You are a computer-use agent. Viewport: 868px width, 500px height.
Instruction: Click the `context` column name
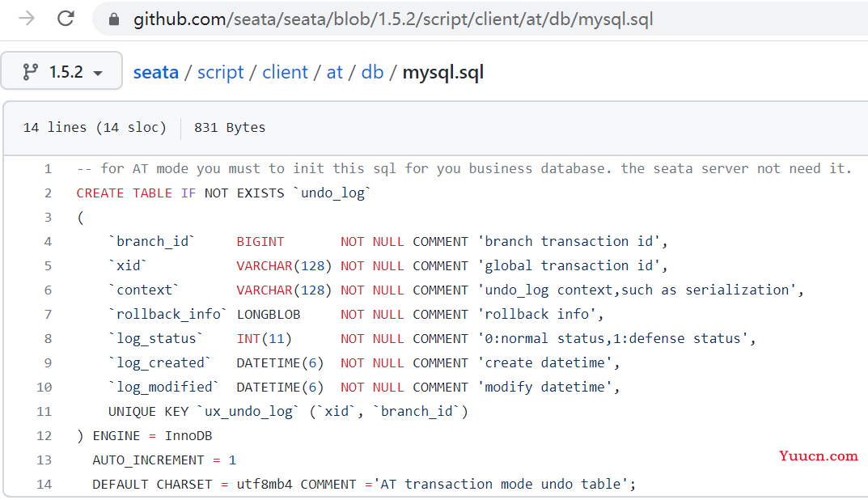(144, 290)
